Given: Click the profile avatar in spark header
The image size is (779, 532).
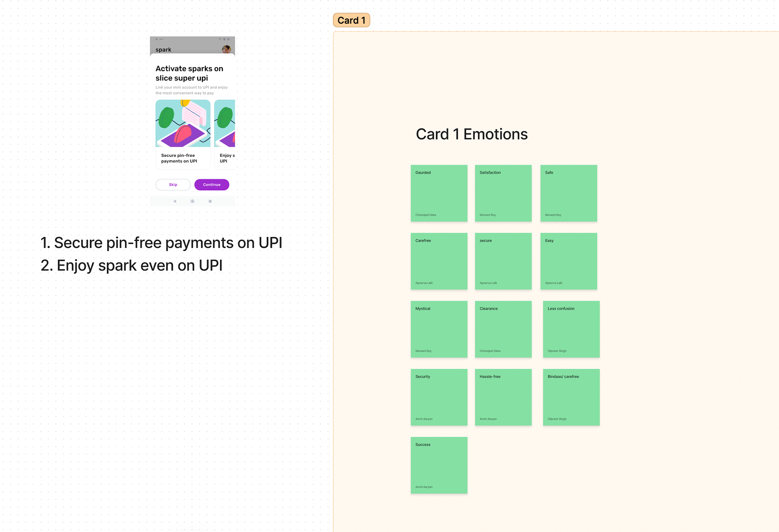Looking at the screenshot, I should pos(226,49).
